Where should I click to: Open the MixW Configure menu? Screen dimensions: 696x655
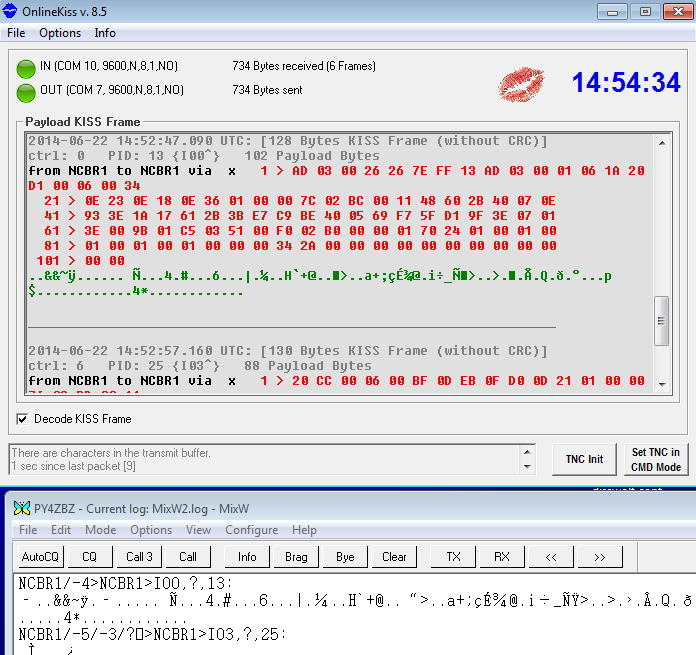click(252, 530)
